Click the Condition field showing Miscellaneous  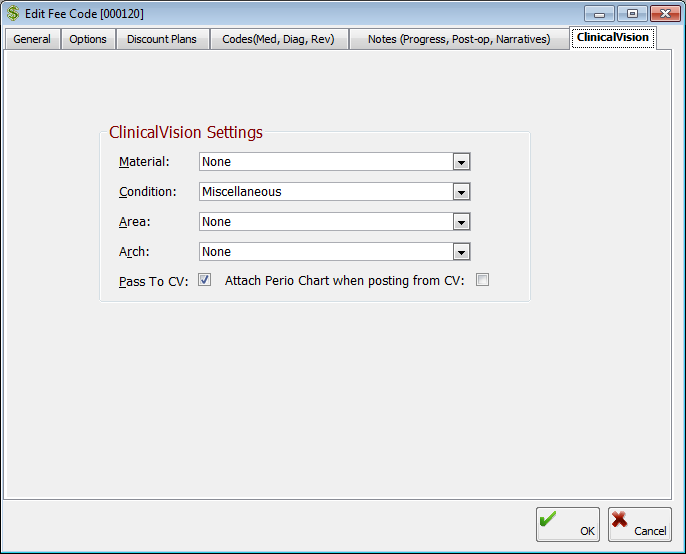click(x=326, y=192)
